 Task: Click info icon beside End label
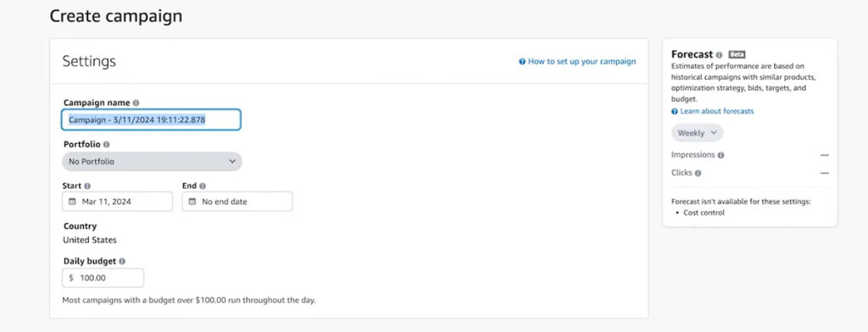[x=203, y=186]
